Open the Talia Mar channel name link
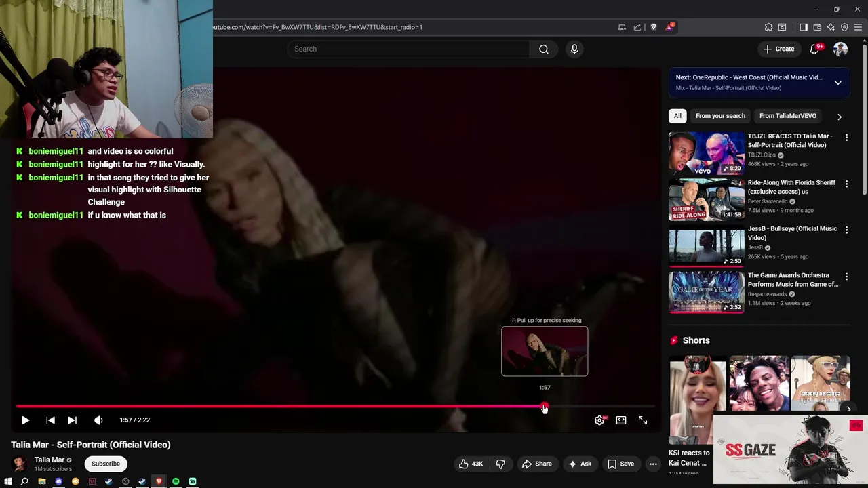Image resolution: width=868 pixels, height=488 pixels. pyautogui.click(x=50, y=460)
